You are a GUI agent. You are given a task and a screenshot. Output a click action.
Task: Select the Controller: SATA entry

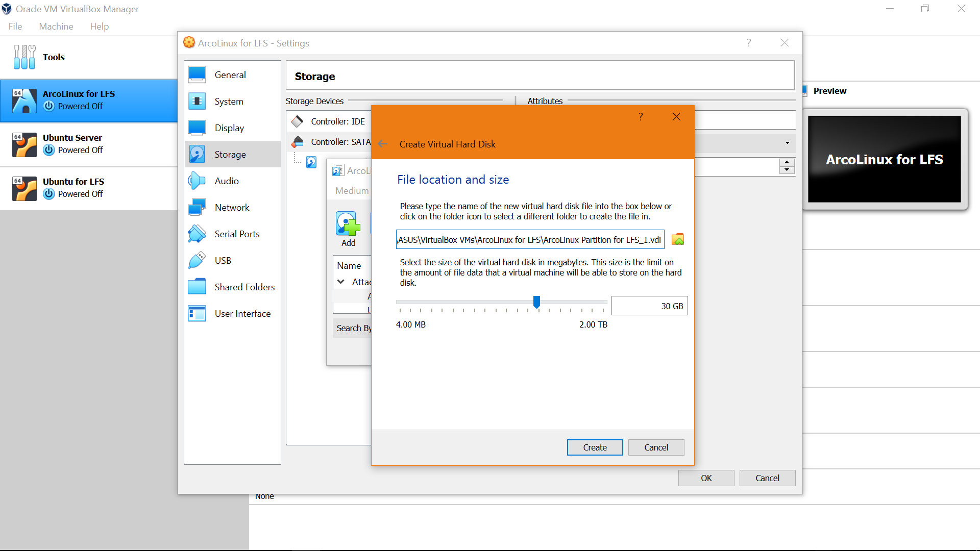pos(329,142)
